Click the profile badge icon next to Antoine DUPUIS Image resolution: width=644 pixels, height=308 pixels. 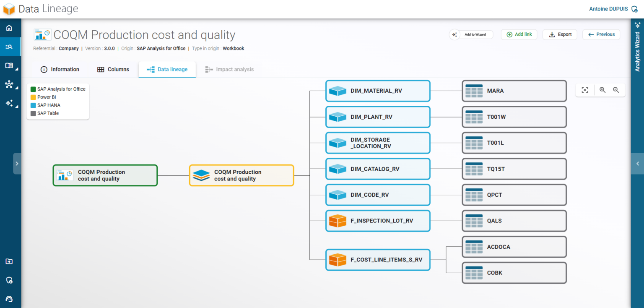(634, 8)
